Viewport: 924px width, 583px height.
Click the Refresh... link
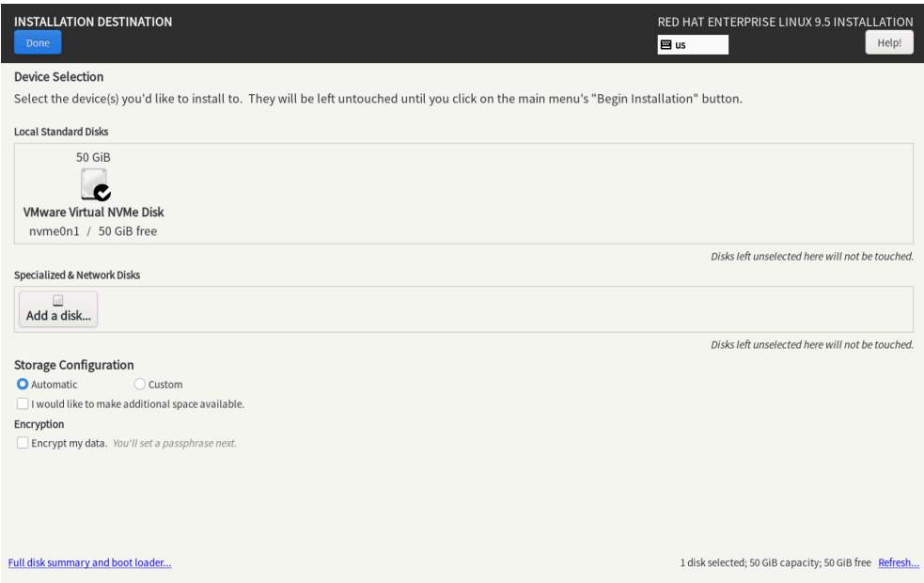pyautogui.click(x=898, y=562)
